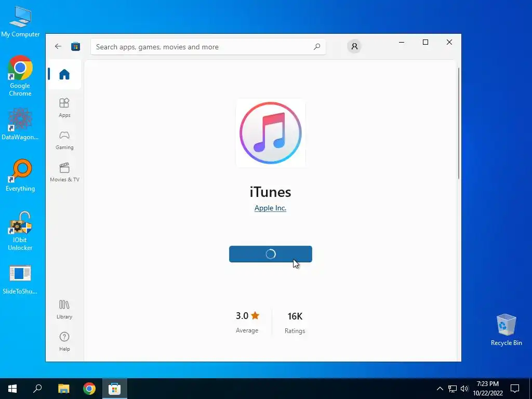
Task: Click the Microsoft Store logo icon
Action: pyautogui.click(x=75, y=46)
